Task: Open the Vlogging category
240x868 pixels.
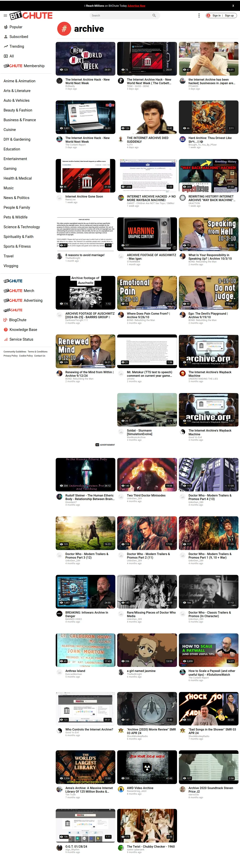Action: [11, 266]
